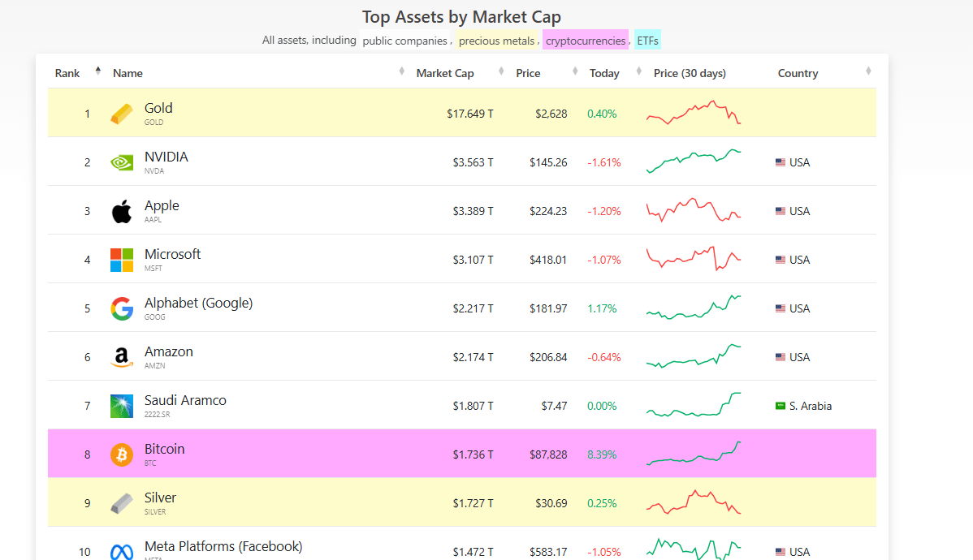Click the USA flag in Meta row
Viewport: 973px width, 560px height.
pyautogui.click(x=780, y=552)
